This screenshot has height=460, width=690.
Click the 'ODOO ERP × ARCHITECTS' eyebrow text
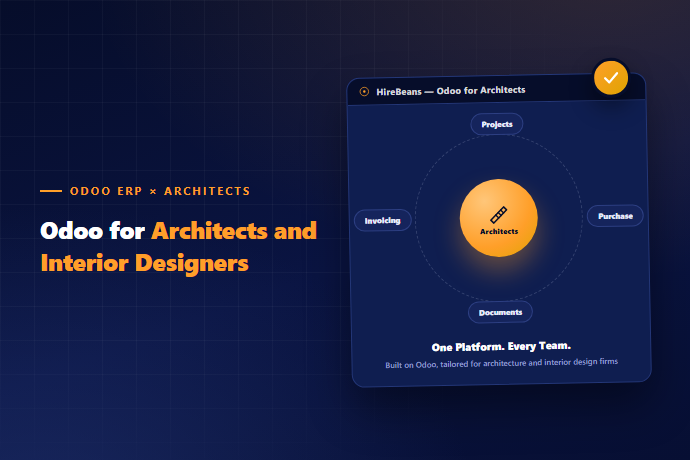(160, 191)
